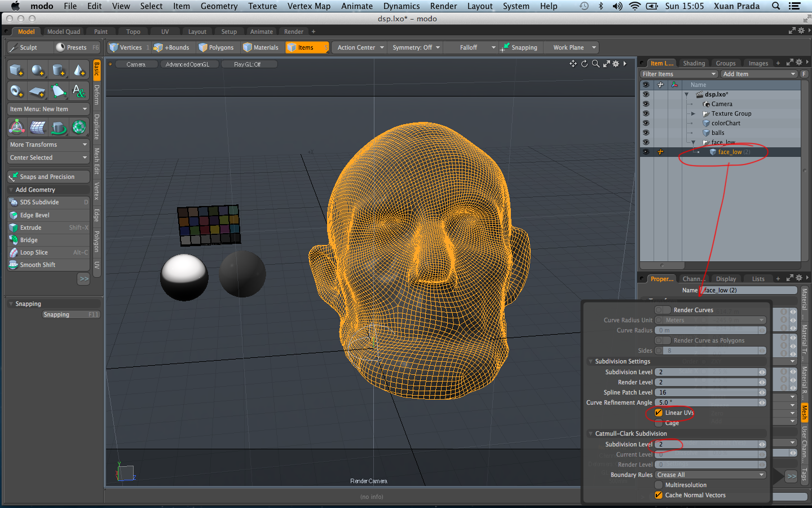Hide the colorChart item via eye icon
This screenshot has width=812, height=508.
[646, 123]
